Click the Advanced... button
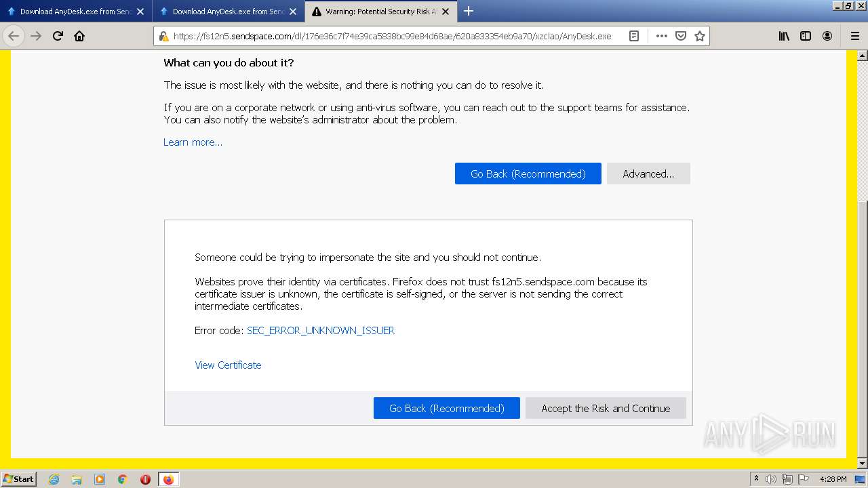This screenshot has height=488, width=868. tap(648, 174)
